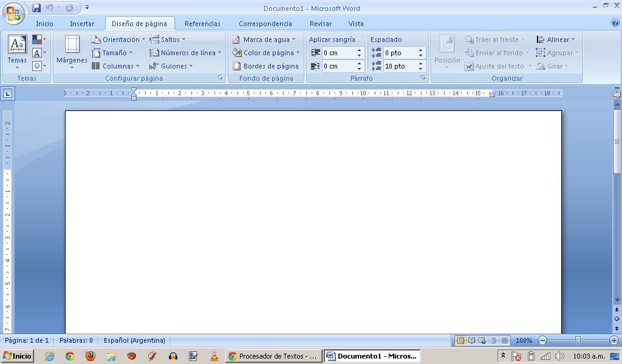Open Microsoft Office Word help icon
The height and width of the screenshot is (364, 622).
pos(615,23)
